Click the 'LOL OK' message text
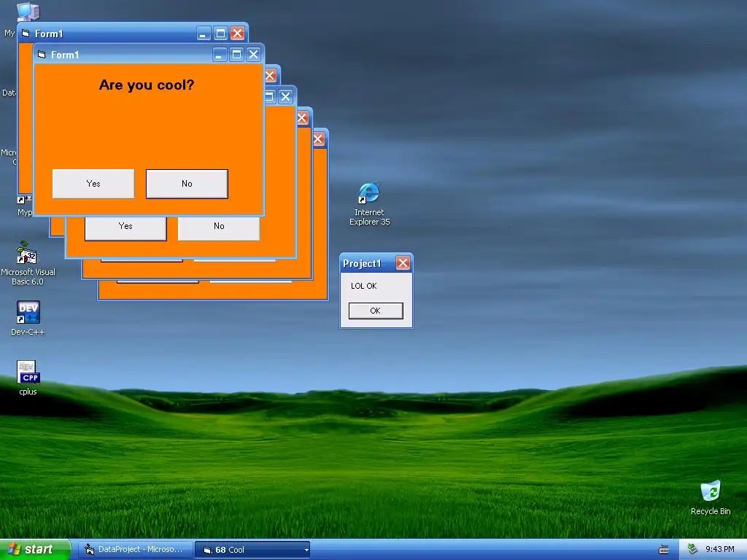Viewport: 747px width, 560px height. (364, 286)
